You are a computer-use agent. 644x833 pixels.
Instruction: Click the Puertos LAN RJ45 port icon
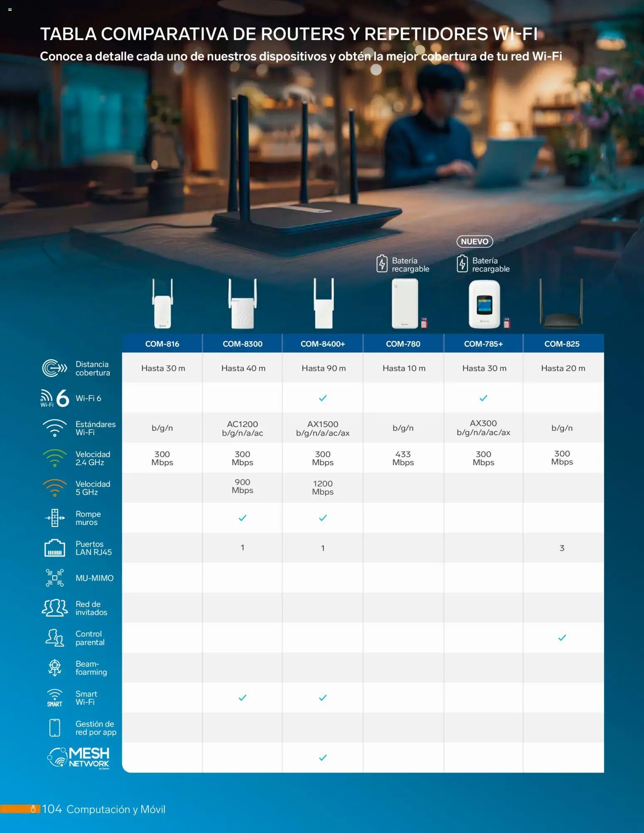point(54,548)
